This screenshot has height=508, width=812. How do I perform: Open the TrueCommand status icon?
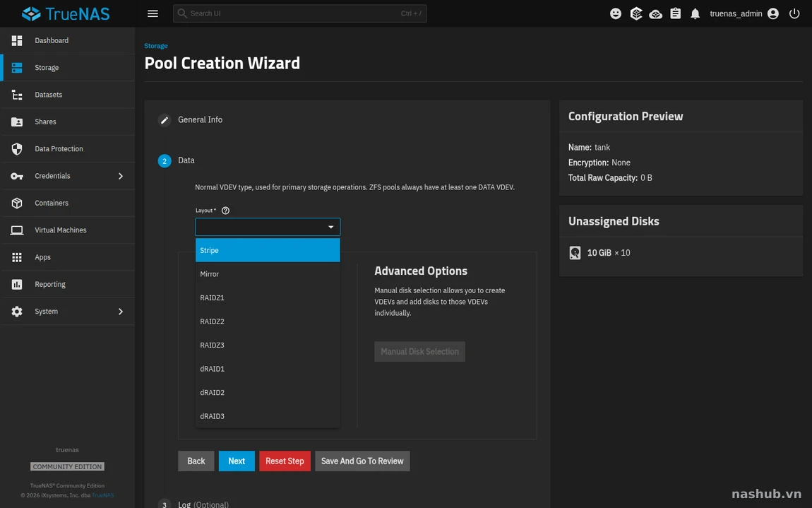[636, 13]
